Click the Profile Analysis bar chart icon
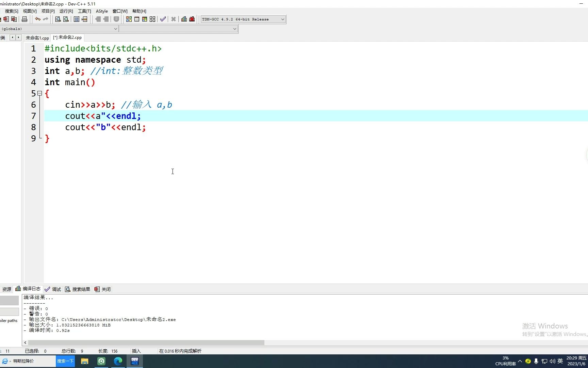 [184, 19]
